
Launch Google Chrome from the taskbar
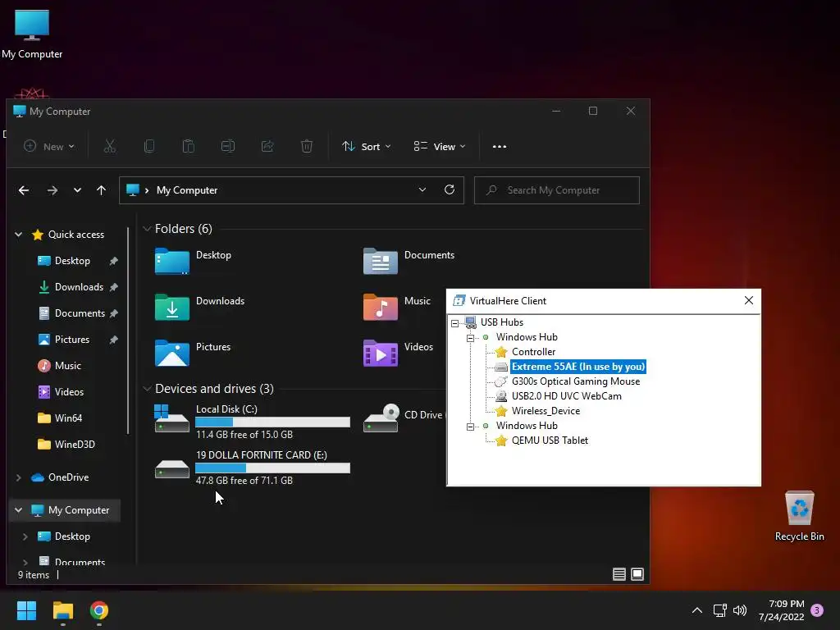click(99, 610)
